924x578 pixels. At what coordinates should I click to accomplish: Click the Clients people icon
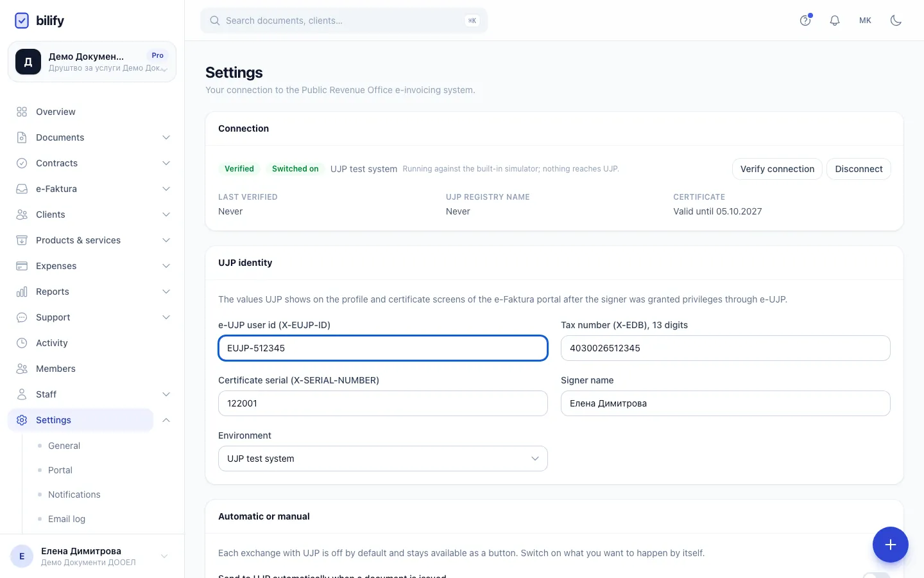point(22,215)
